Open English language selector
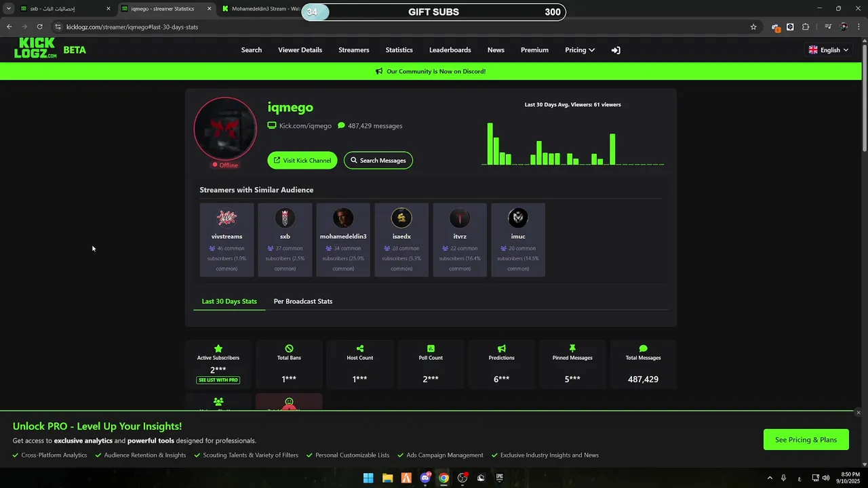Image resolution: width=868 pixels, height=488 pixels. pyautogui.click(x=829, y=50)
